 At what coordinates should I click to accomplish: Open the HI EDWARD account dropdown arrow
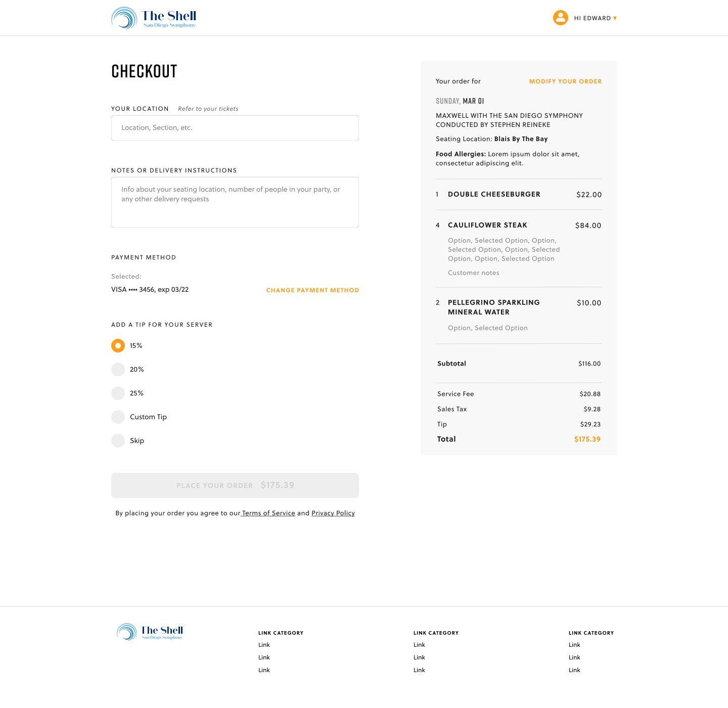615,18
